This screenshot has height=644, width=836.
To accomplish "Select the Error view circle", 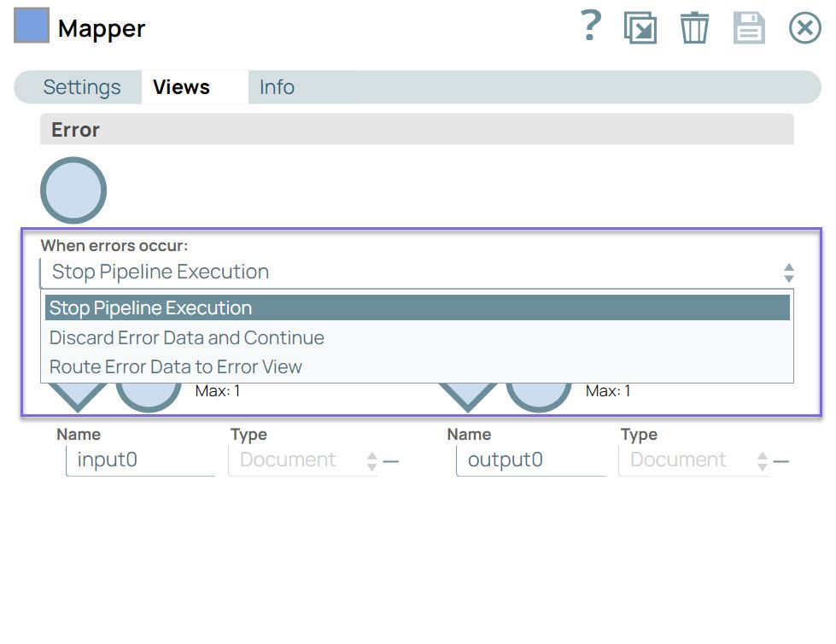I will tap(73, 190).
